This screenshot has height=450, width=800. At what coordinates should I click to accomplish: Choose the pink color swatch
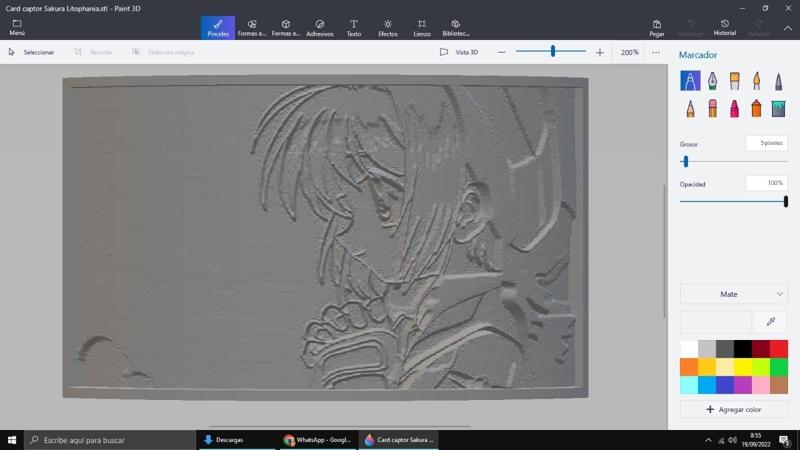coord(761,385)
